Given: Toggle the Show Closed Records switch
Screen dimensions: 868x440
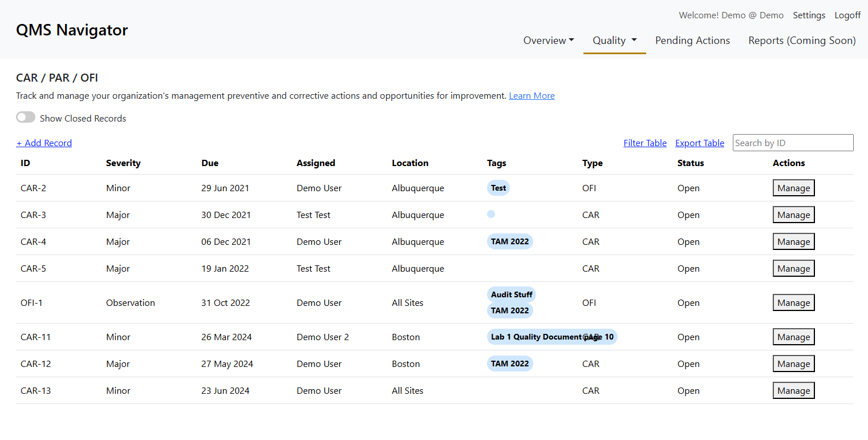Looking at the screenshot, I should (x=26, y=118).
